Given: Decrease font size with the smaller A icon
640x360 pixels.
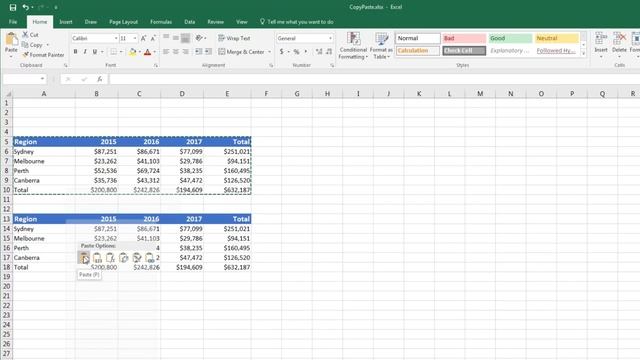Looking at the screenshot, I should pyautogui.click(x=153, y=38).
